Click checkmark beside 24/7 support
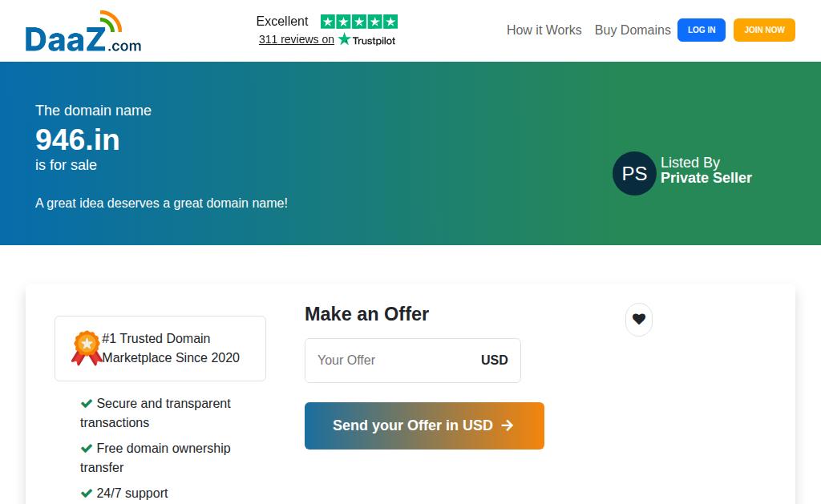Screen dimensions: 821x504 (87, 493)
